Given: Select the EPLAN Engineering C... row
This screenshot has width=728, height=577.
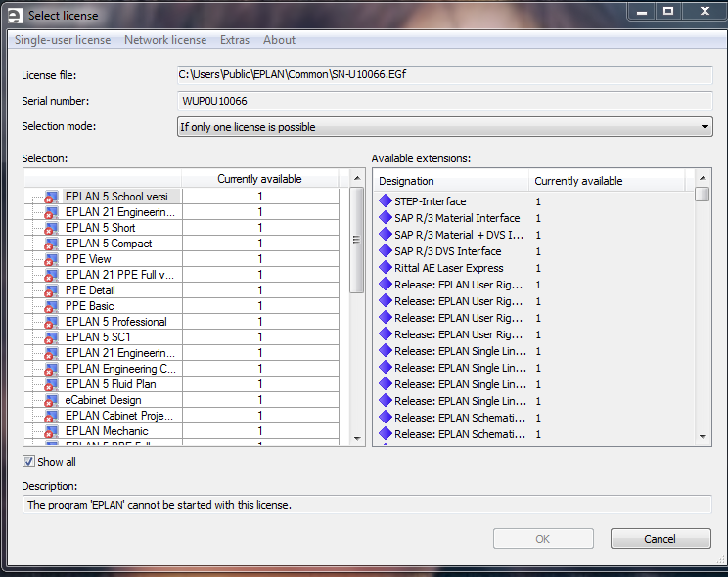Looking at the screenshot, I should 181,369.
